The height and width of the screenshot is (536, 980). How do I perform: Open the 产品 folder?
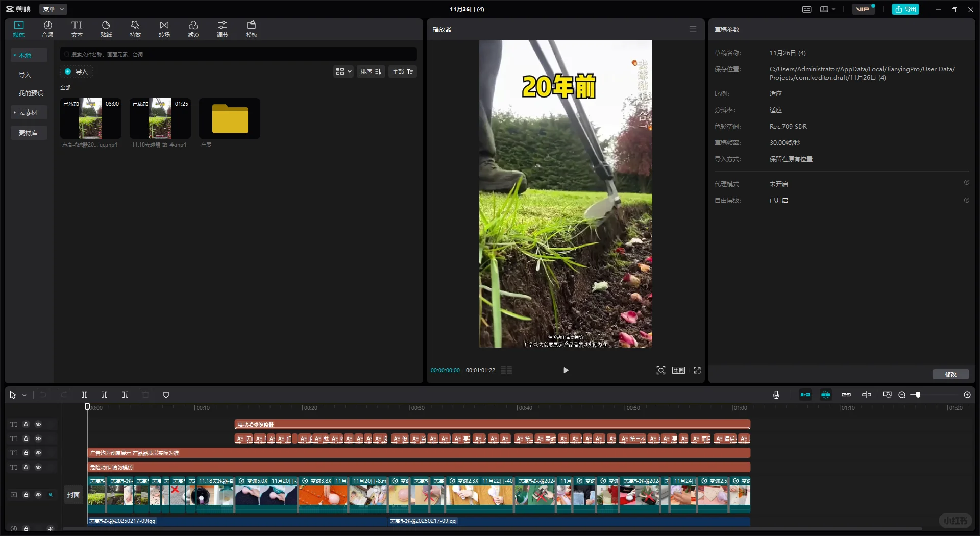tap(230, 118)
